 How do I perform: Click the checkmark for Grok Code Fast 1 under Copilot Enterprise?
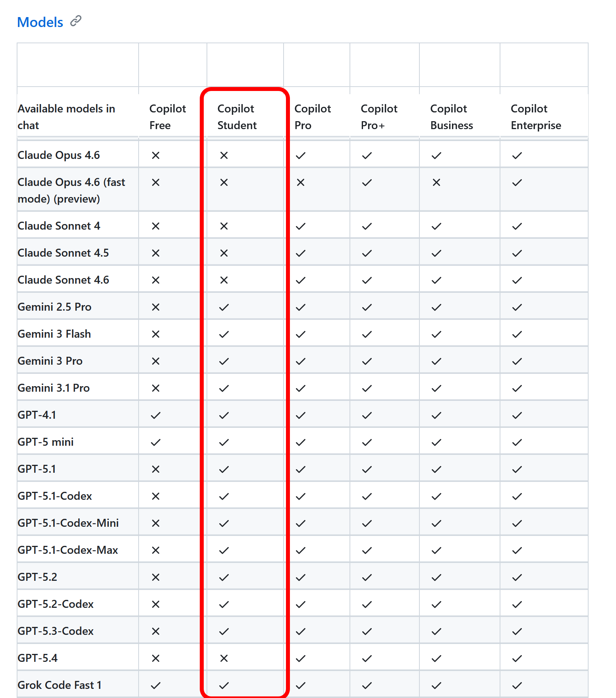coord(517,685)
